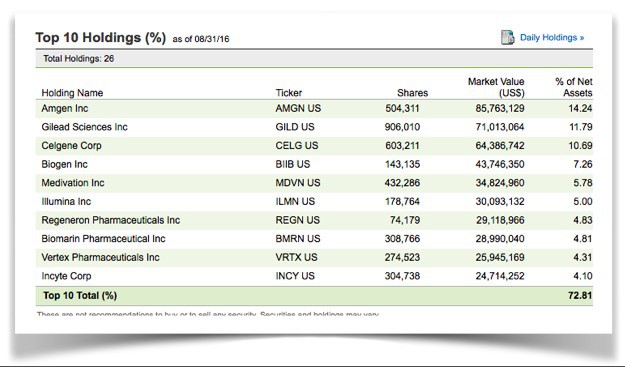Select Vertex Pharmaceuticals Inc row
The width and height of the screenshot is (625, 367).
pos(314,257)
